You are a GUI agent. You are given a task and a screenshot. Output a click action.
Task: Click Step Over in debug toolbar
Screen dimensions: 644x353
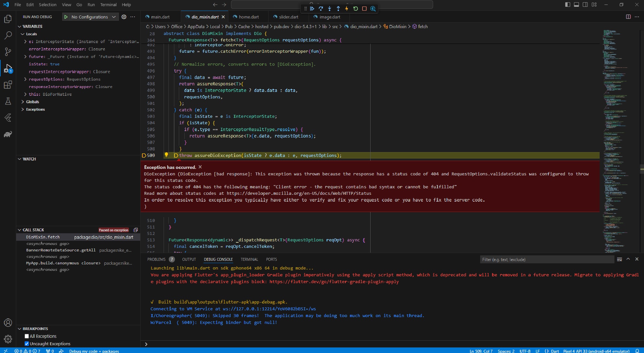(x=321, y=9)
